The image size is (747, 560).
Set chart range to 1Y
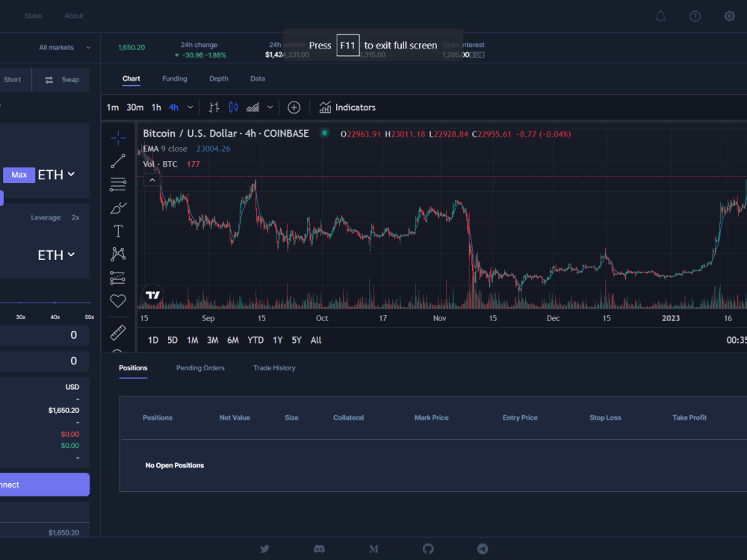click(278, 340)
